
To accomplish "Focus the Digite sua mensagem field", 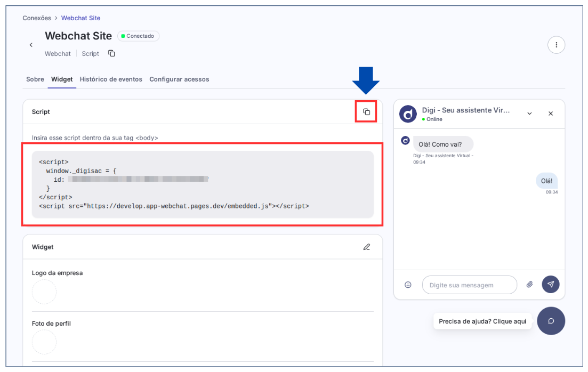I will [469, 285].
